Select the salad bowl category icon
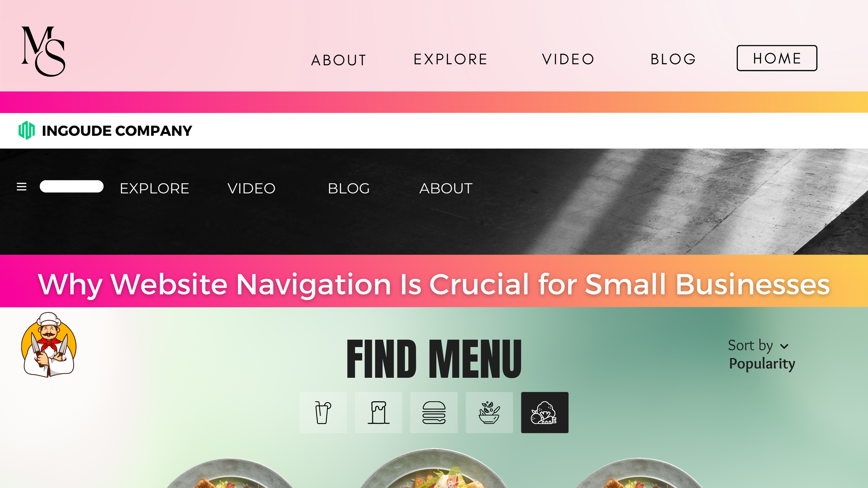 point(489,412)
